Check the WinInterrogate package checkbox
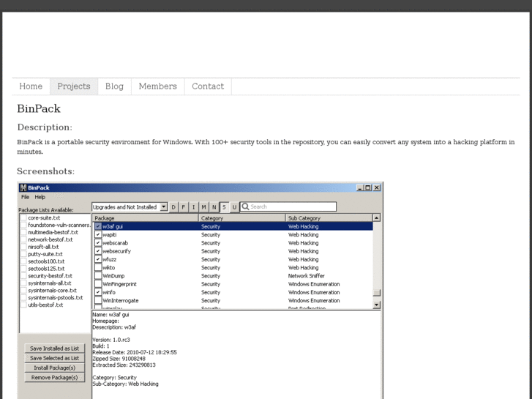The width and height of the screenshot is (532, 399). coord(98,300)
